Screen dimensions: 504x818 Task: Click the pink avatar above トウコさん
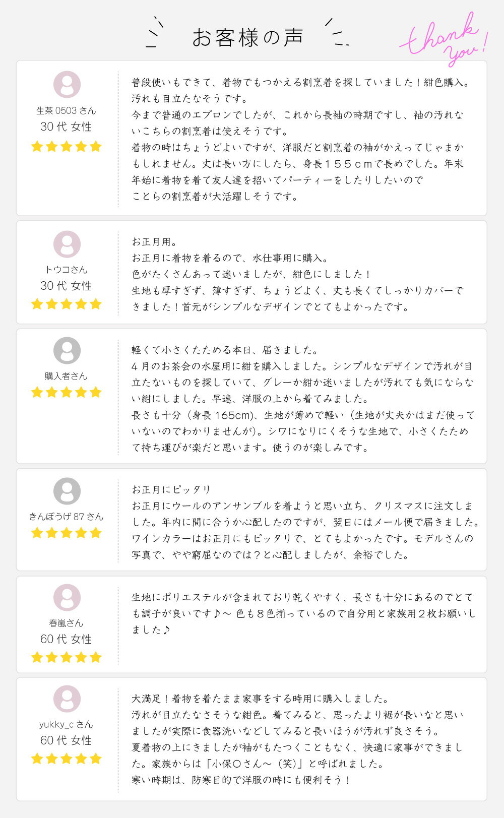(67, 244)
